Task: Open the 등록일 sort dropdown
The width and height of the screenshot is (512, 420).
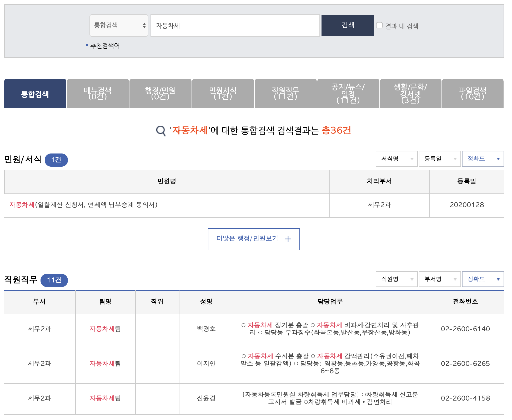Action: click(440, 159)
